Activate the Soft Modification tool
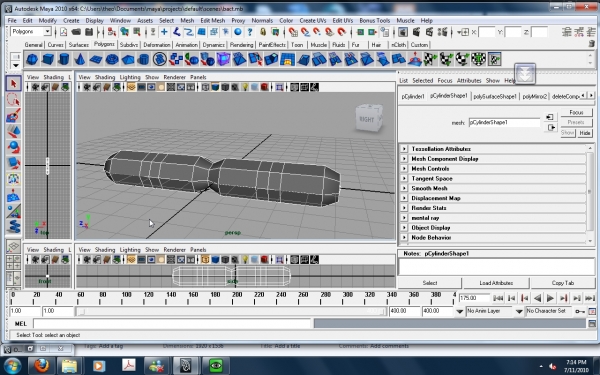The image size is (600, 375). point(13,195)
